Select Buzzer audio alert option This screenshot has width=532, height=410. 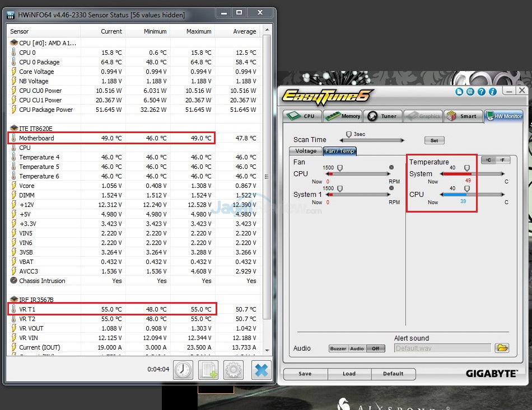(x=338, y=348)
